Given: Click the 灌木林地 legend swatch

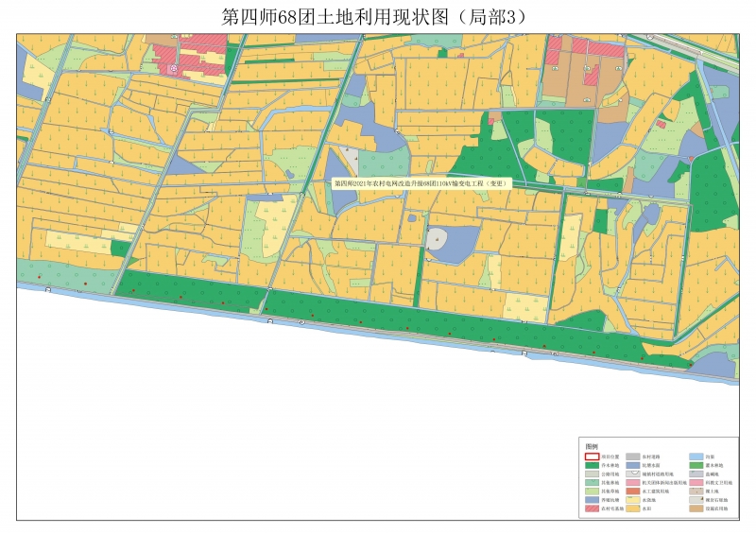Looking at the screenshot, I should [696, 465].
